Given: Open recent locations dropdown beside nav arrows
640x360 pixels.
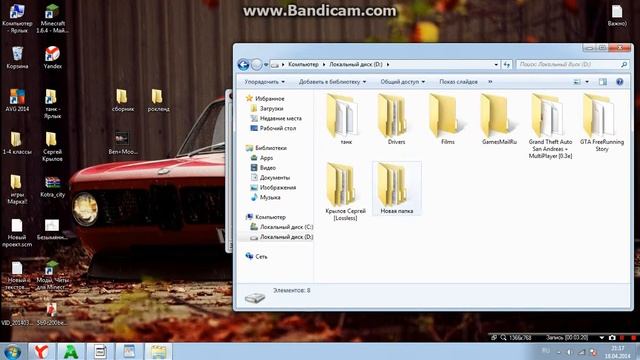Looking at the screenshot, I should [x=266, y=65].
